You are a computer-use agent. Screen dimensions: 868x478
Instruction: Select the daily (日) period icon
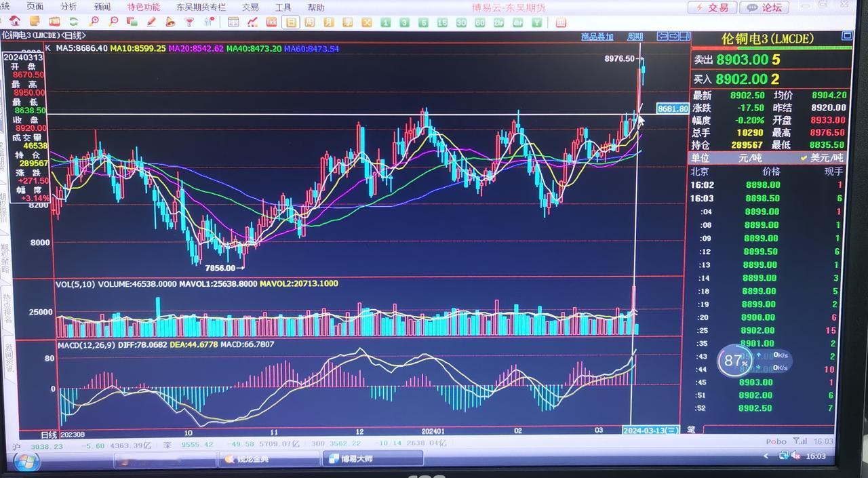291,22
